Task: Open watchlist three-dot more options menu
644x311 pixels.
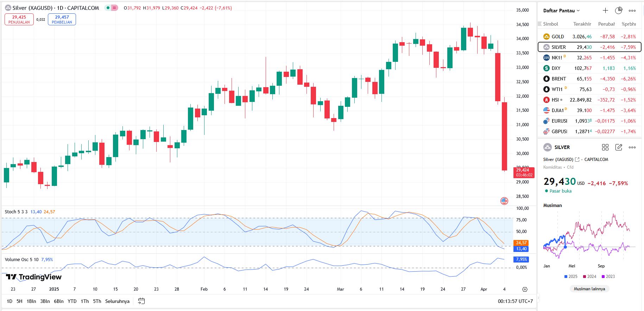Action: tap(632, 11)
